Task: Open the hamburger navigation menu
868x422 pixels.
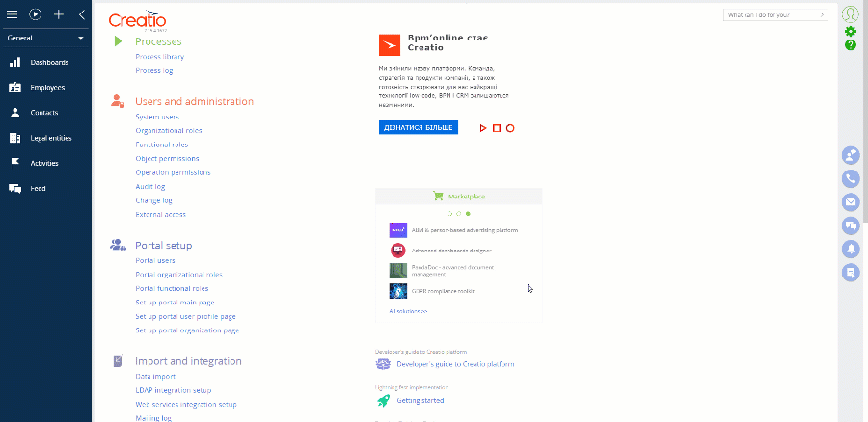Action: click(x=12, y=14)
